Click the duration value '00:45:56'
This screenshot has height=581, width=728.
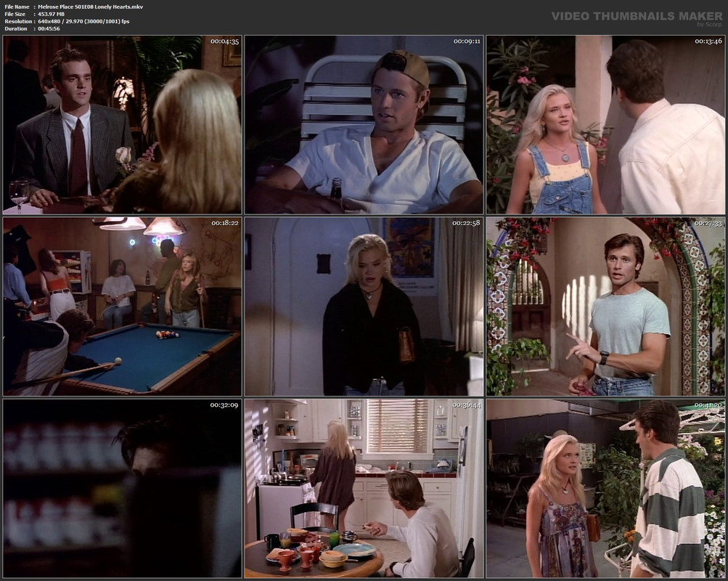49,29
